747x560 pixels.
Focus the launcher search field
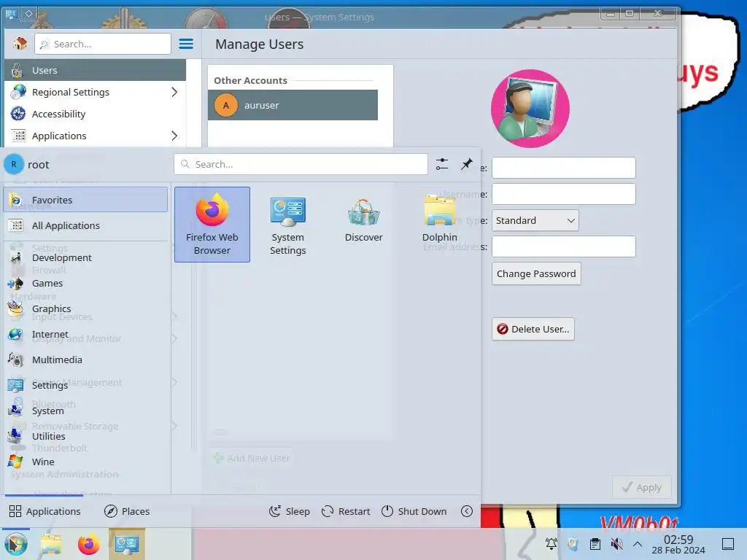click(x=301, y=164)
